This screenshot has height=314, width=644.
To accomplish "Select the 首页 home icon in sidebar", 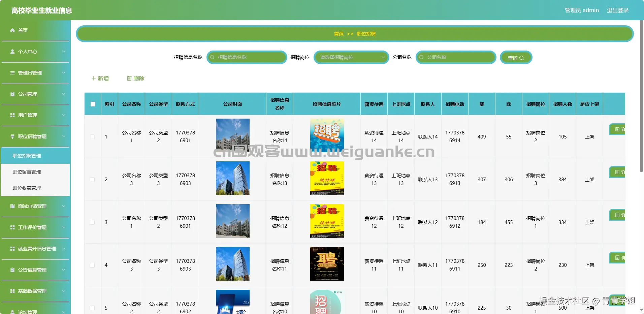I will [x=12, y=30].
